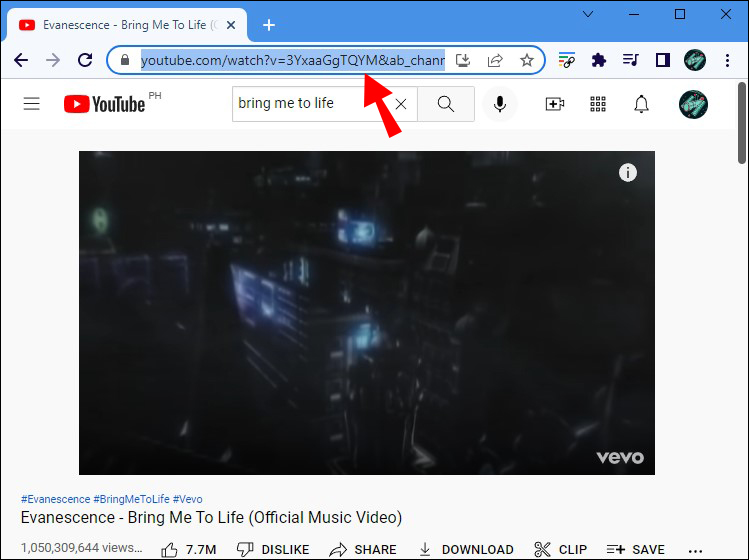Click SAVE to playlist button
The image size is (749, 560).
635,550
